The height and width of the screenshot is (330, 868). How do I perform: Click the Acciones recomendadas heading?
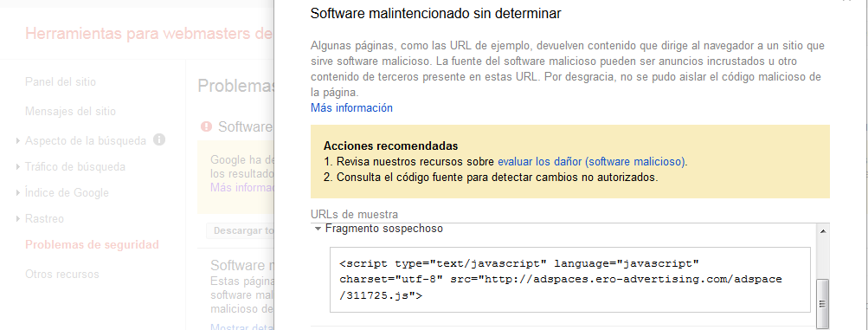tap(391, 146)
